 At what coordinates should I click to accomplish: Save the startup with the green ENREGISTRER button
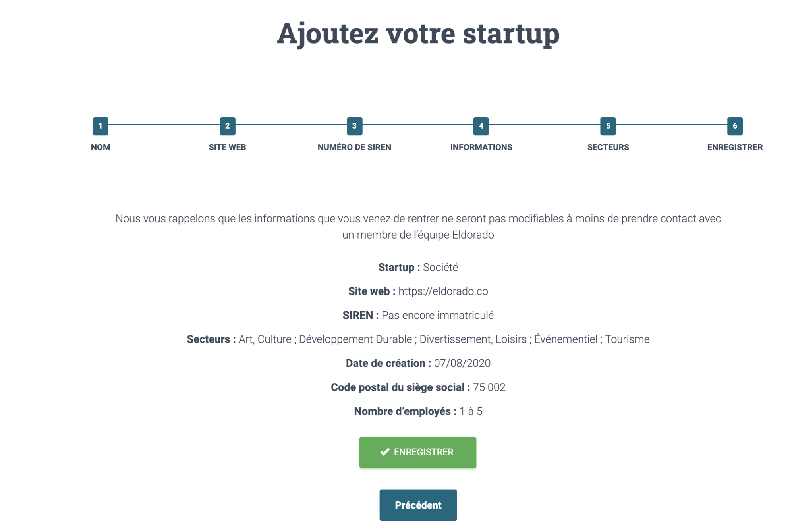[x=417, y=452]
